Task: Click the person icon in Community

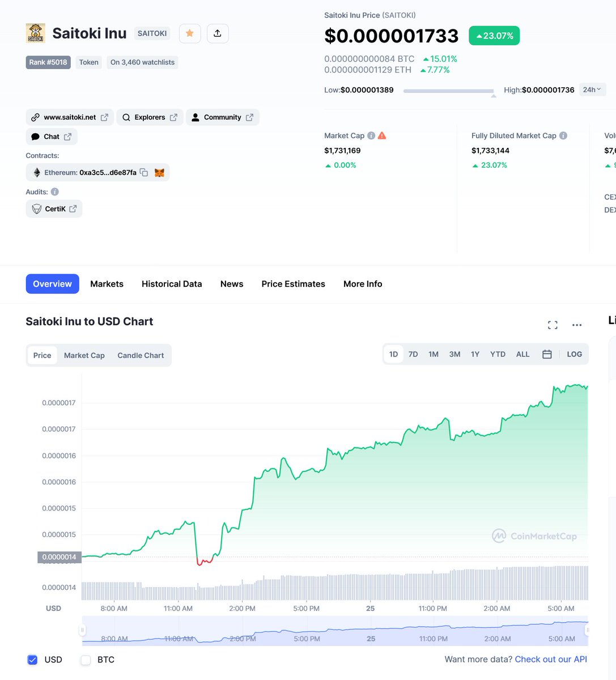Action: pos(195,117)
